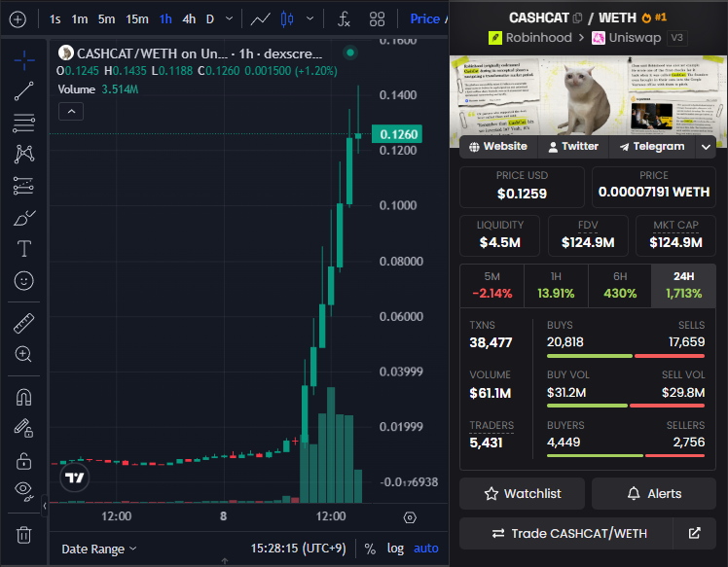Select the ruler measure tool
The height and width of the screenshot is (567, 728).
tap(24, 324)
